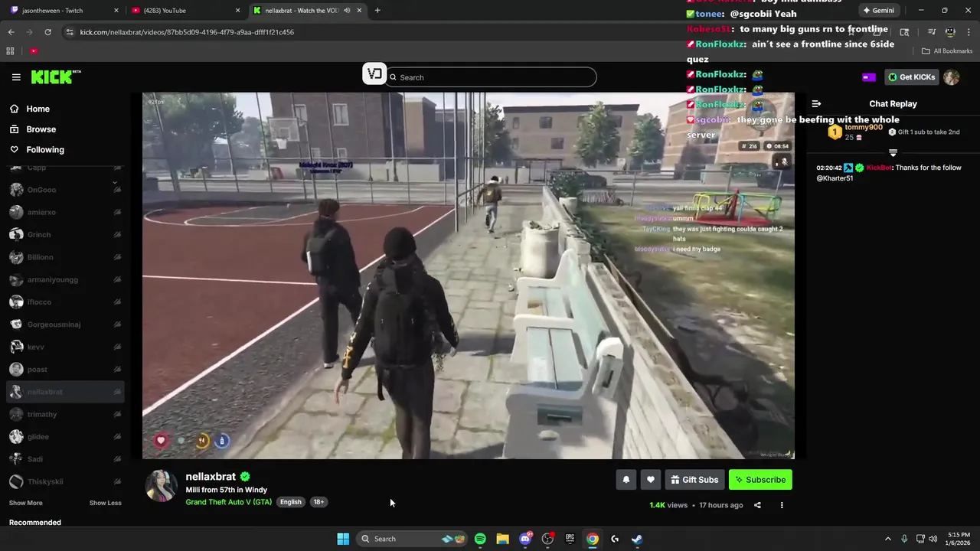Switch to jasontheween Twitch tab

(x=64, y=11)
